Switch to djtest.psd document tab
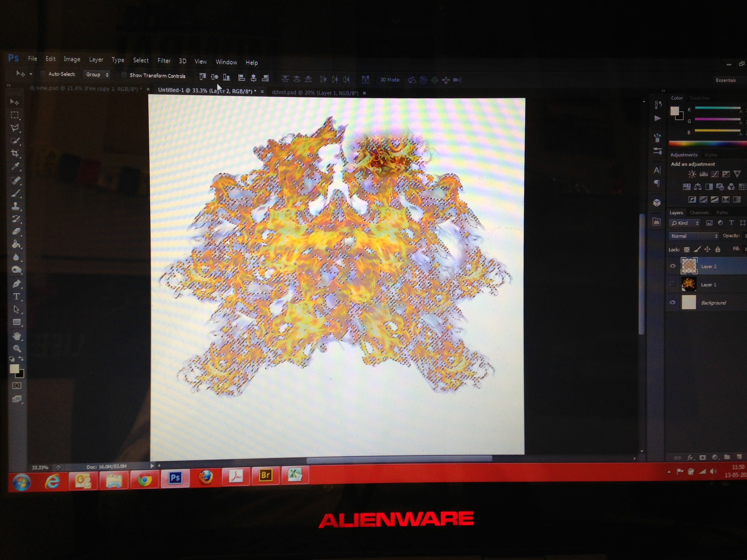 (x=315, y=92)
